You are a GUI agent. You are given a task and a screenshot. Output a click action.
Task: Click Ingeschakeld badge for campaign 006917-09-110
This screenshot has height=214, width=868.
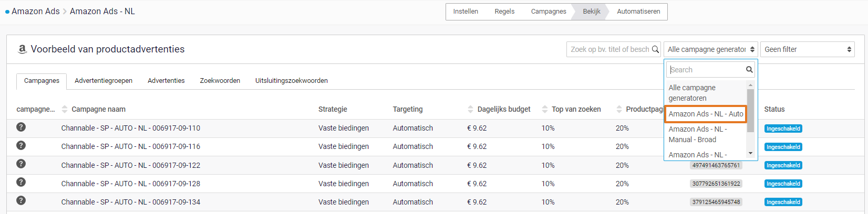point(783,129)
